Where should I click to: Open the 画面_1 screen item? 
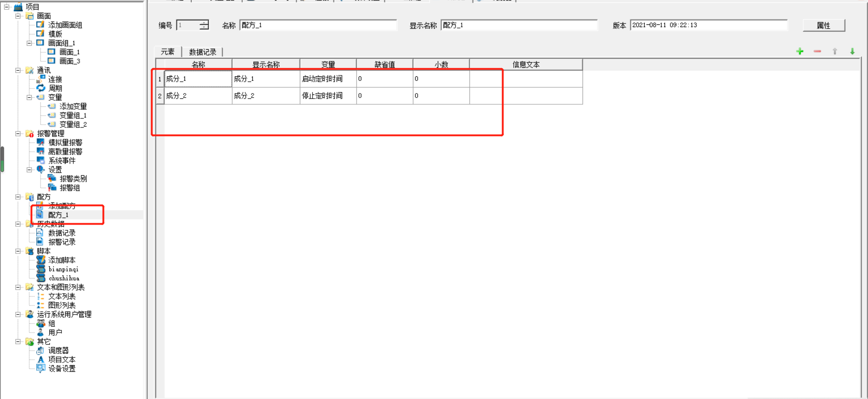point(70,52)
